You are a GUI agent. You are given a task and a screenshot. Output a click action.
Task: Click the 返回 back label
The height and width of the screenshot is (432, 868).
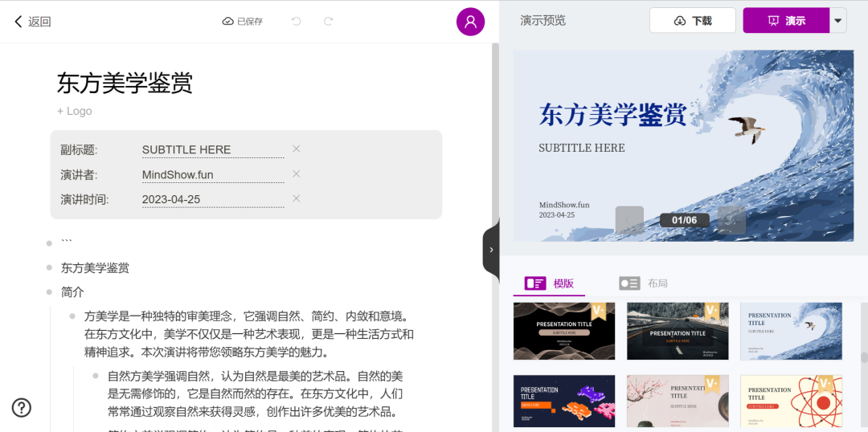click(x=40, y=22)
